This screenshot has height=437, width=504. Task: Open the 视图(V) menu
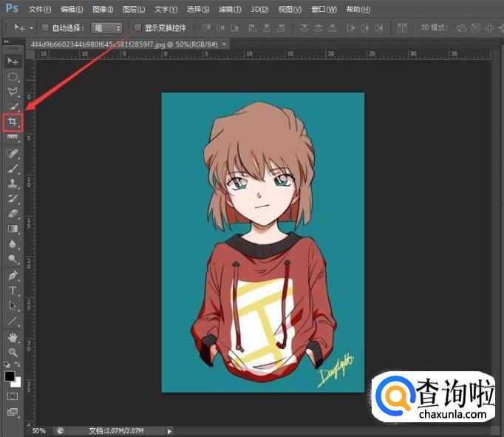click(x=290, y=10)
